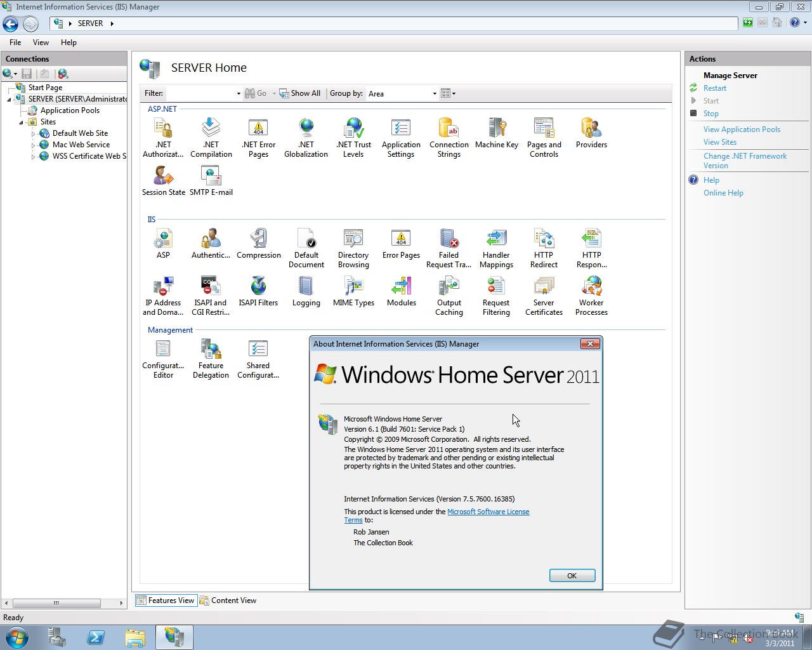Open Worker Processes feature
This screenshot has height=650, width=812.
pyautogui.click(x=591, y=296)
